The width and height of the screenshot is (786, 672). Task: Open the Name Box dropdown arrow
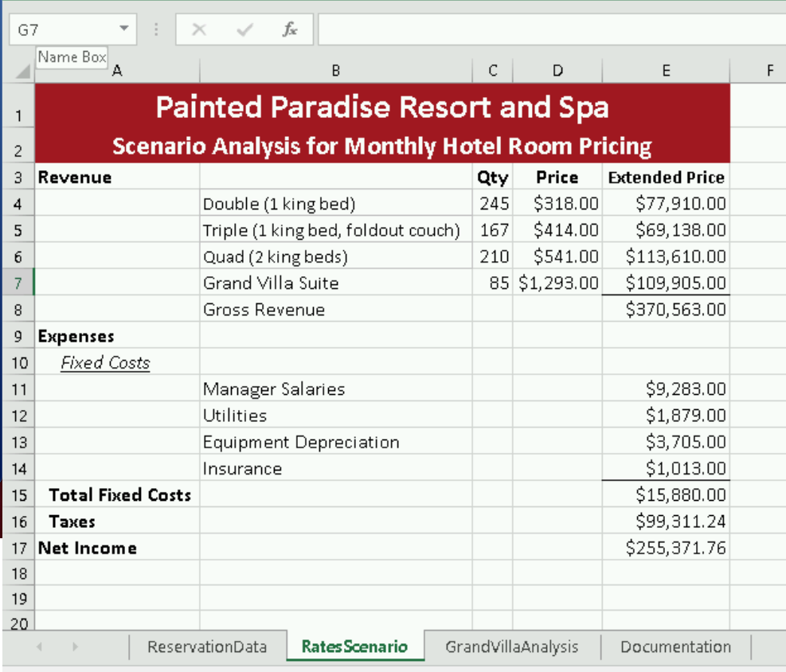(123, 29)
